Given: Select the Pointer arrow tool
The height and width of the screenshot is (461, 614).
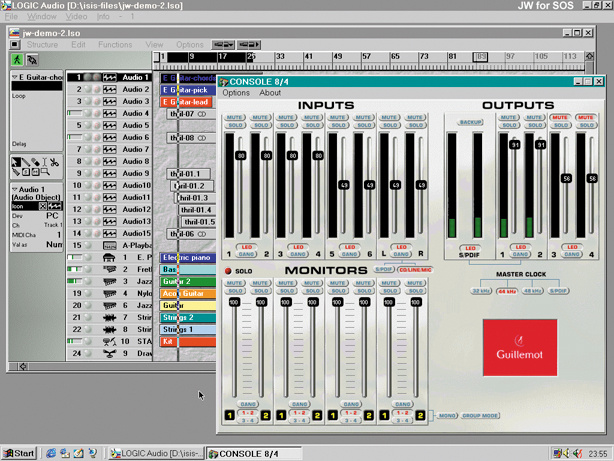Looking at the screenshot, I should [16, 162].
